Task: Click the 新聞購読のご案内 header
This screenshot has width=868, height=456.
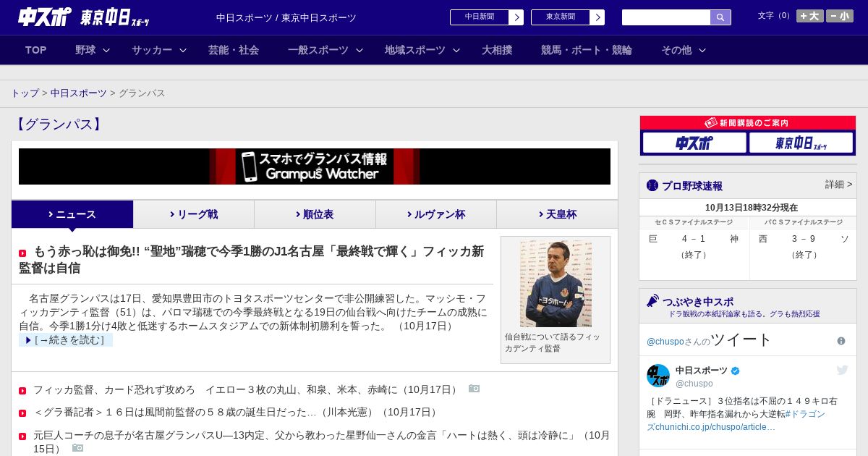Action: (748, 123)
